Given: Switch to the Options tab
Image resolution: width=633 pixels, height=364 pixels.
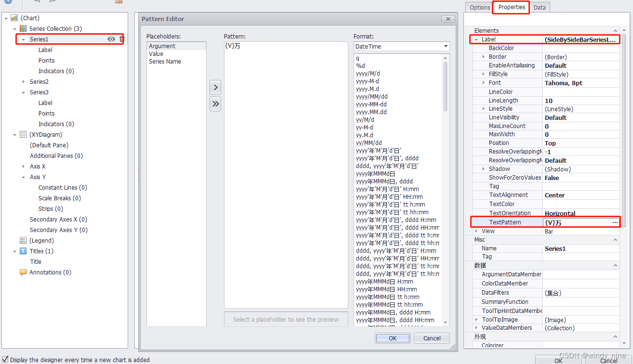Looking at the screenshot, I should click(479, 7).
